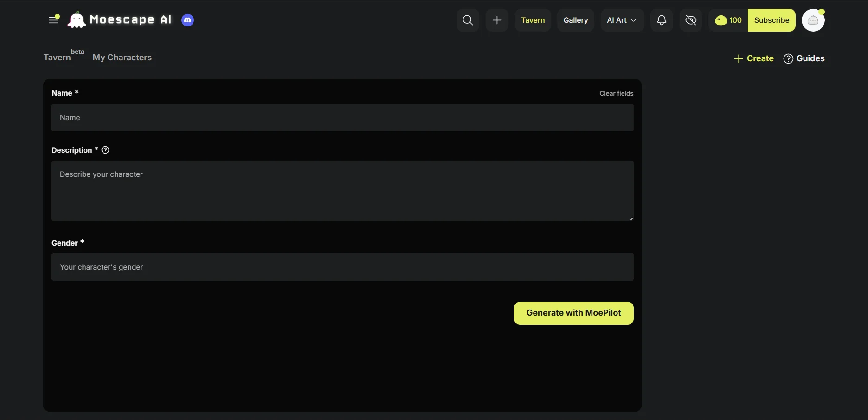Open the notifications bell
868x420 pixels.
pyautogui.click(x=662, y=20)
